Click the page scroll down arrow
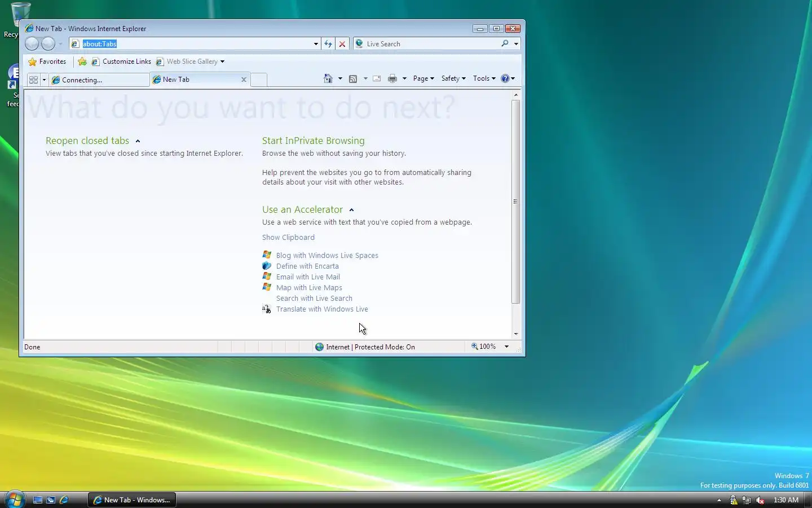The height and width of the screenshot is (508, 812). [x=515, y=334]
